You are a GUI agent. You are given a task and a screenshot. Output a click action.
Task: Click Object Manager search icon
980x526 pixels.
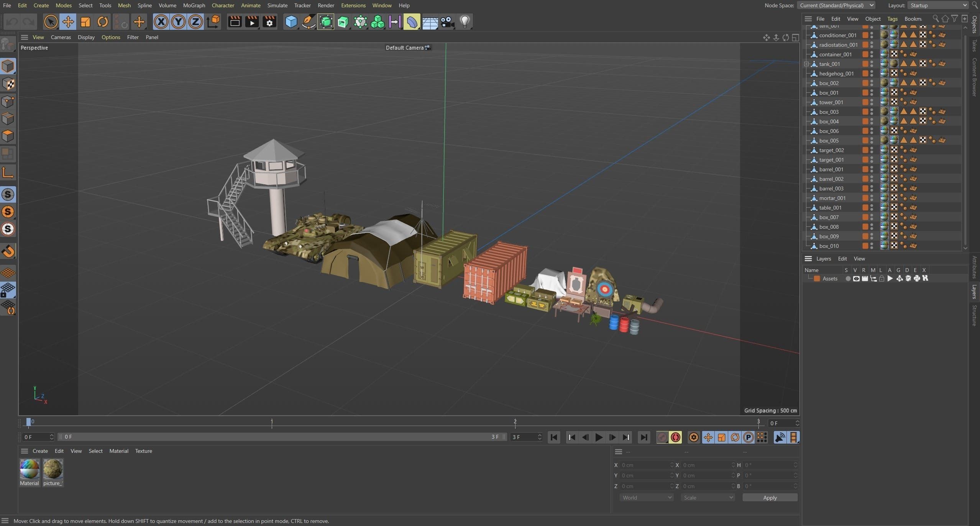click(x=935, y=19)
